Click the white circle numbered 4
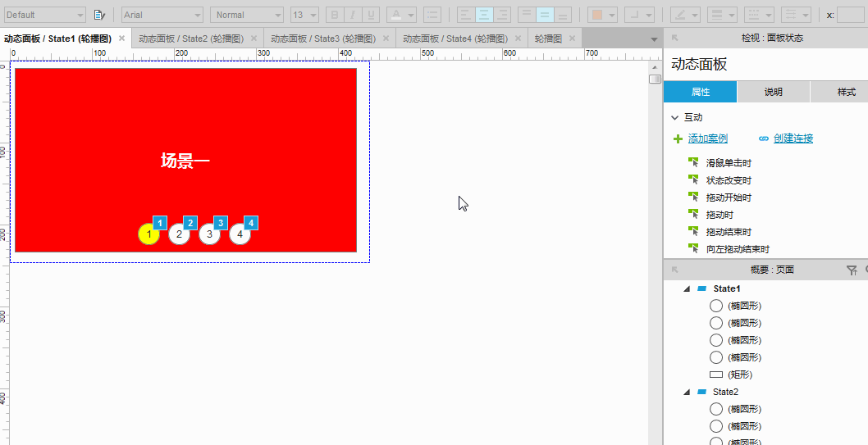This screenshot has width=868, height=445. click(x=240, y=234)
